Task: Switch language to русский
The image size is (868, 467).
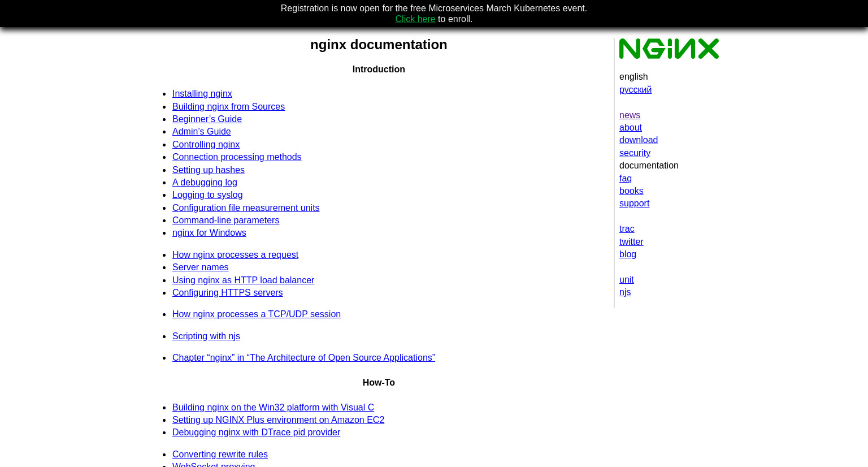Action: point(635,90)
